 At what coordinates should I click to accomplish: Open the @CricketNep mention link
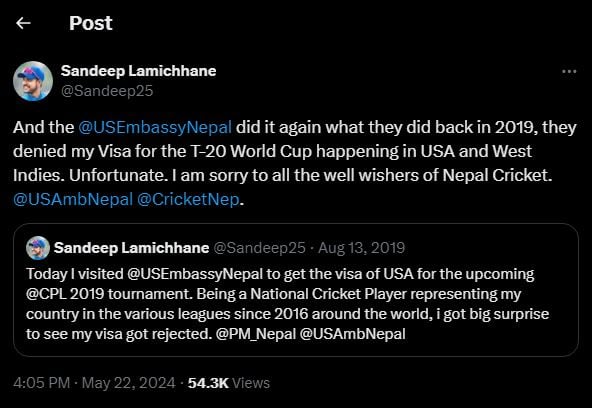(x=188, y=199)
